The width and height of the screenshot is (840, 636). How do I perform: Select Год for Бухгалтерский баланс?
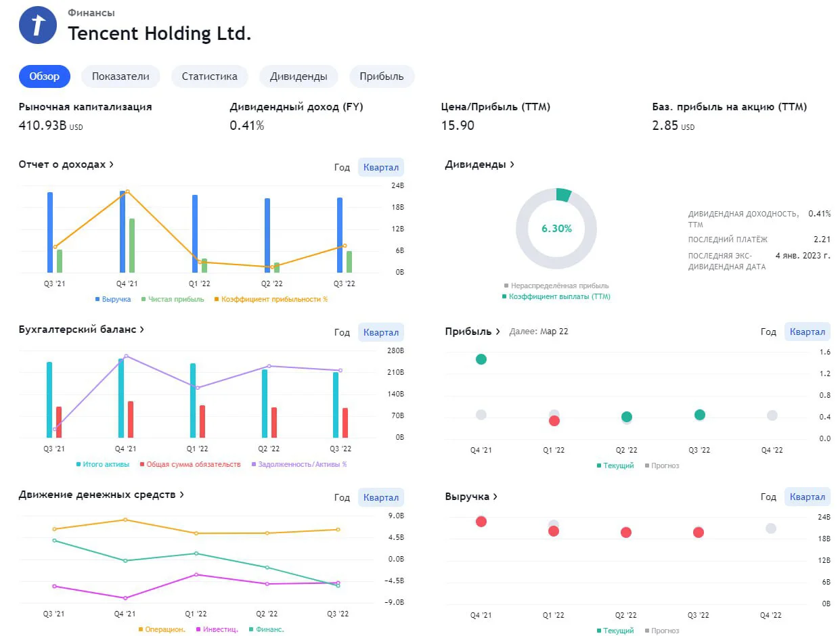click(x=342, y=332)
